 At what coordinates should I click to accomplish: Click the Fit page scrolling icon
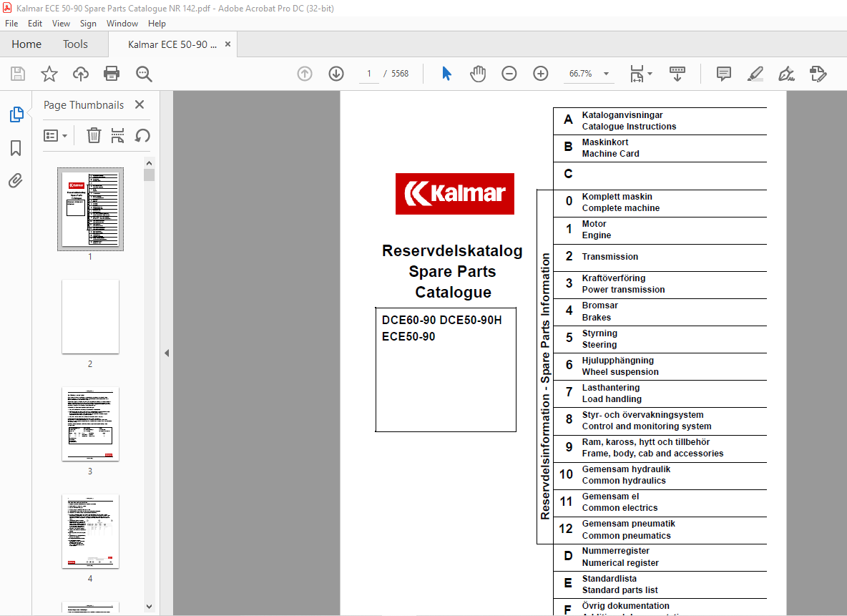[637, 74]
